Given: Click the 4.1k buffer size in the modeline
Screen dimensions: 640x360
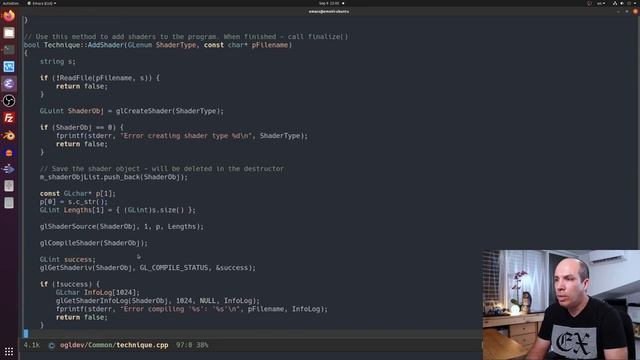Looking at the screenshot, I should pos(31,345).
